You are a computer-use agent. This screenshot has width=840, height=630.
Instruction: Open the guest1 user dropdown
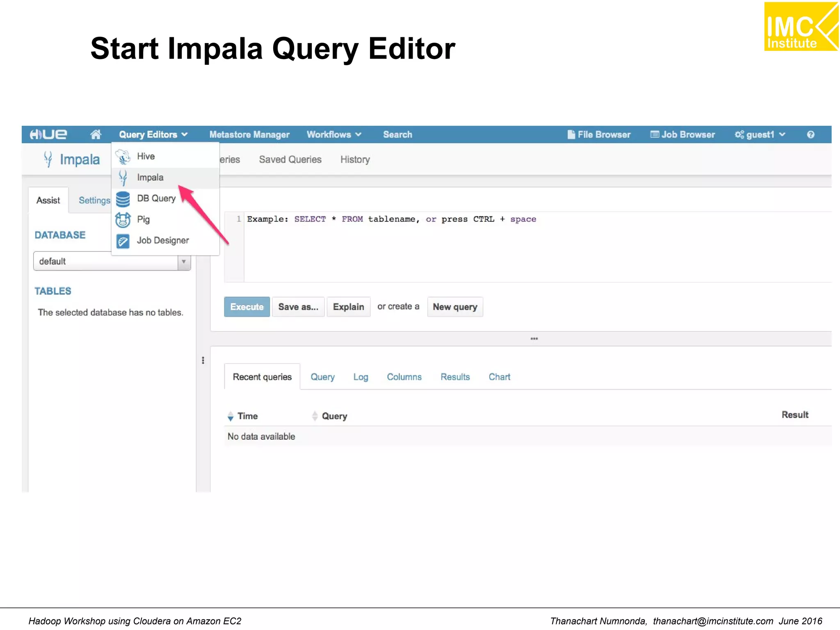click(x=760, y=135)
